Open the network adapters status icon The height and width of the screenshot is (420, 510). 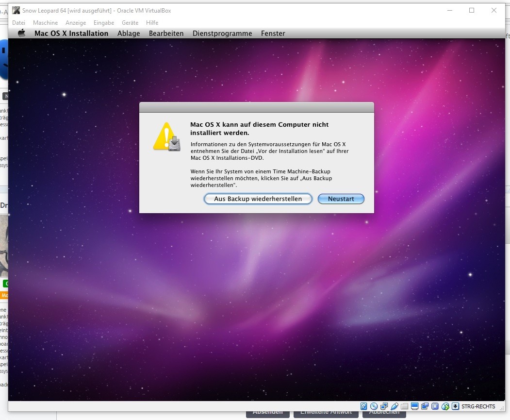tap(384, 406)
